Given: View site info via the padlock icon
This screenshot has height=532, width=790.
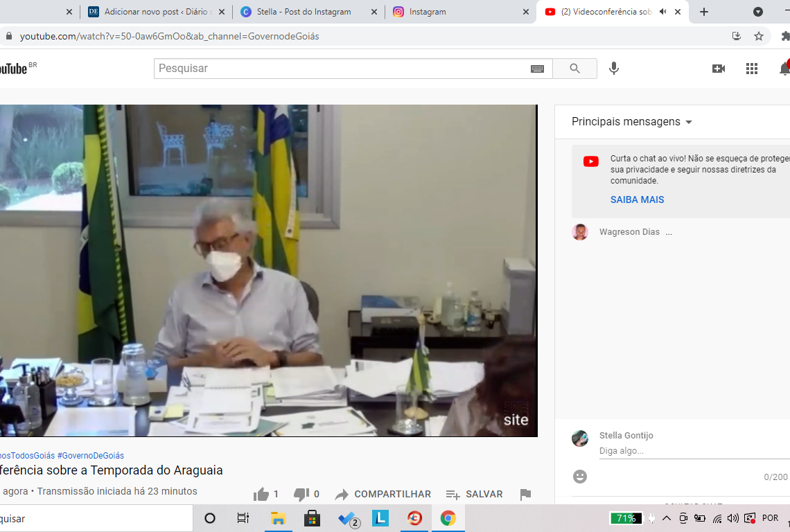Looking at the screenshot, I should pos(8,36).
